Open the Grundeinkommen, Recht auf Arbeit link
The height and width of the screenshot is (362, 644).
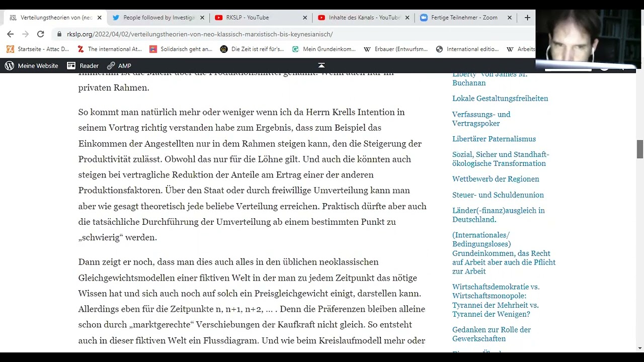[x=504, y=253]
